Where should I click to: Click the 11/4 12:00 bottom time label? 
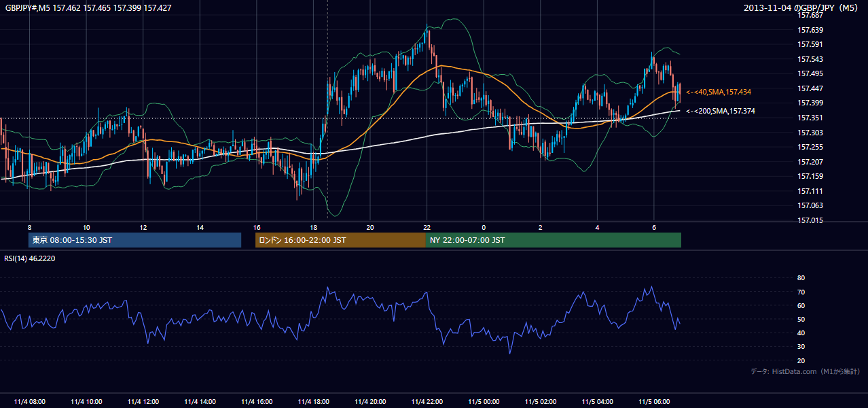[x=143, y=402]
